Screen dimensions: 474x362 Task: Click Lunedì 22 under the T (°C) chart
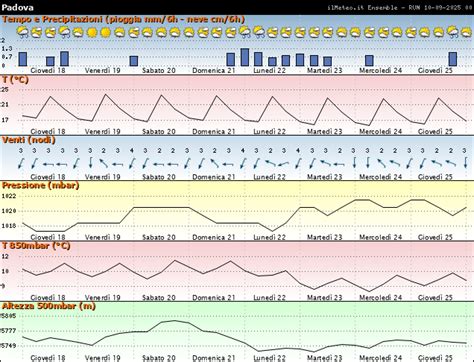269,132
